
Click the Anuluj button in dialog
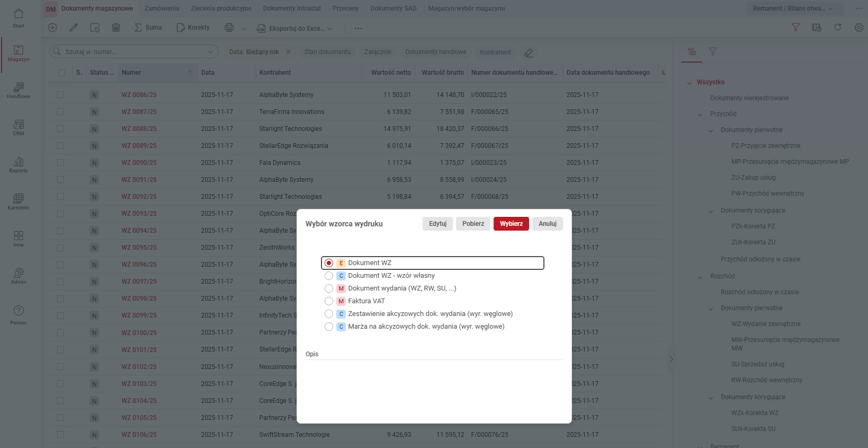[547, 224]
